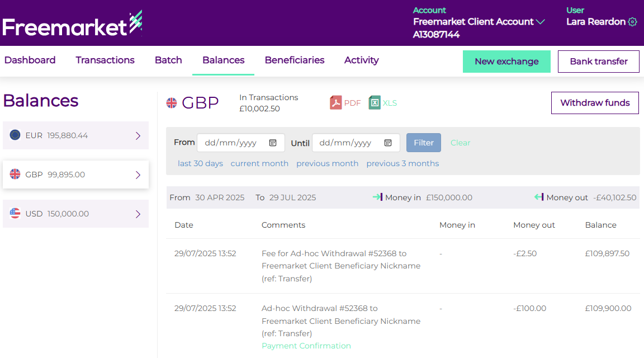Expand the Freemarket Client Account dropdown
This screenshot has width=644, height=358.
tap(540, 22)
